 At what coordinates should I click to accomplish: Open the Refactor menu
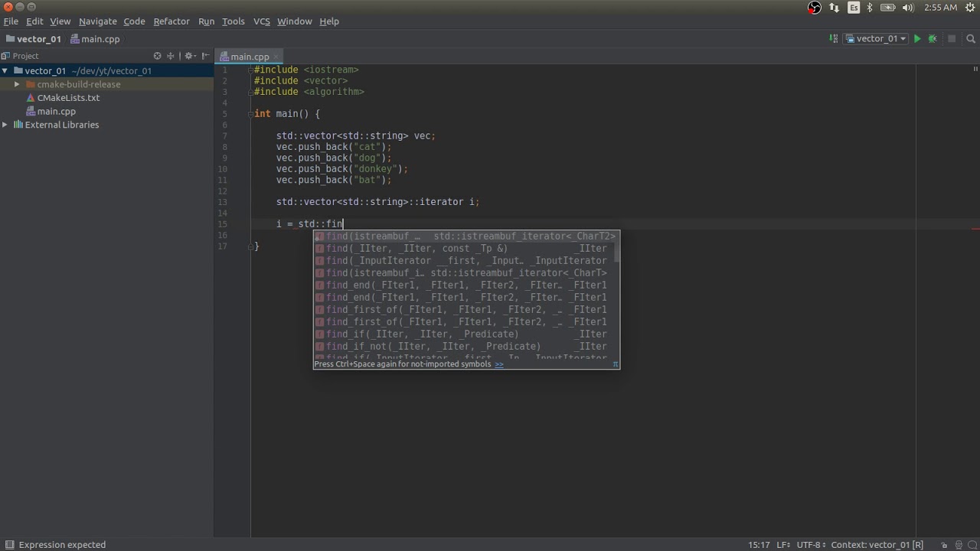(171, 21)
